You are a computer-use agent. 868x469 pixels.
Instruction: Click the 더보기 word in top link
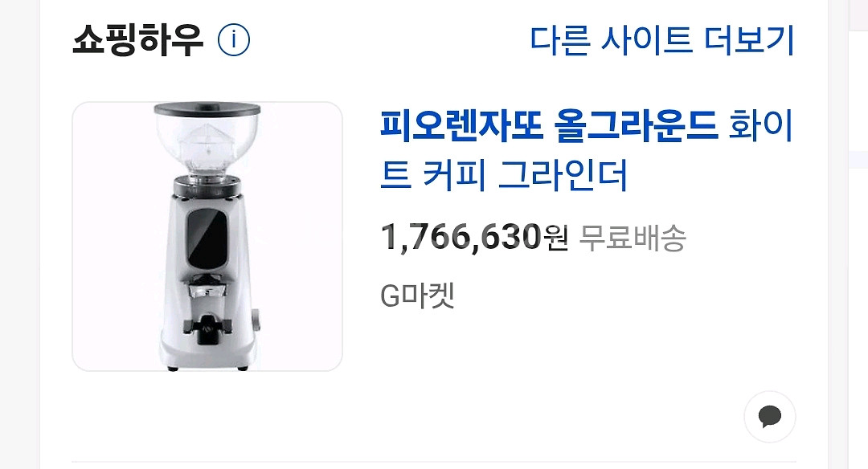(x=750, y=40)
